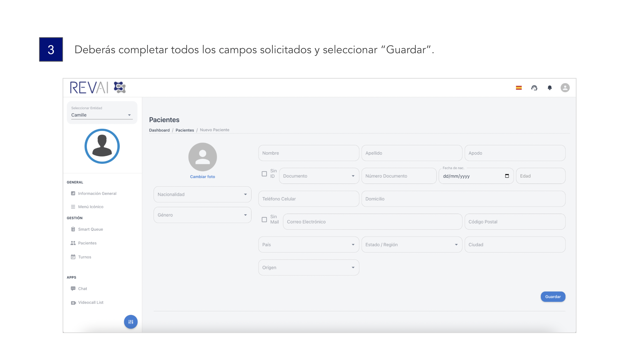Click the Guardar button
The height and width of the screenshot is (362, 644).
point(553,297)
